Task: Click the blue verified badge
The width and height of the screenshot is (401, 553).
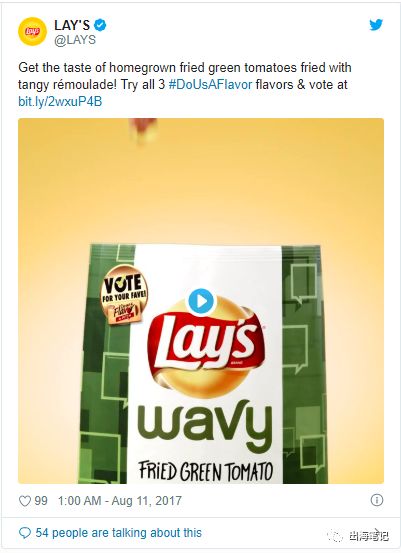Action: click(x=100, y=25)
